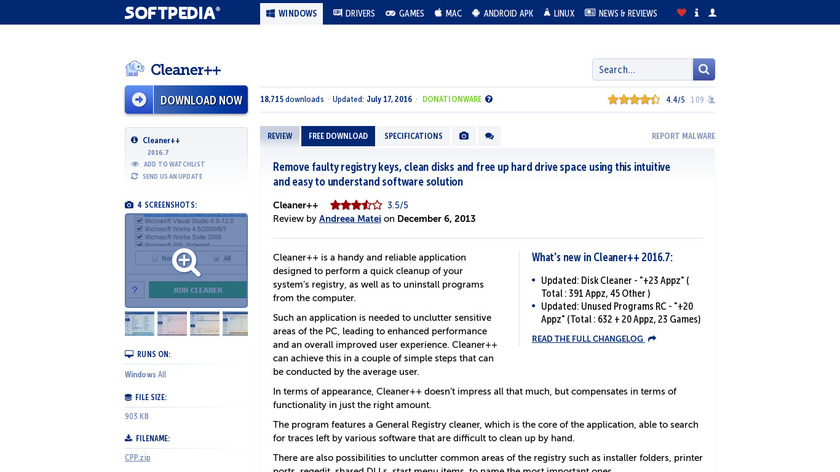Click the red editor rating stars

[x=356, y=205]
